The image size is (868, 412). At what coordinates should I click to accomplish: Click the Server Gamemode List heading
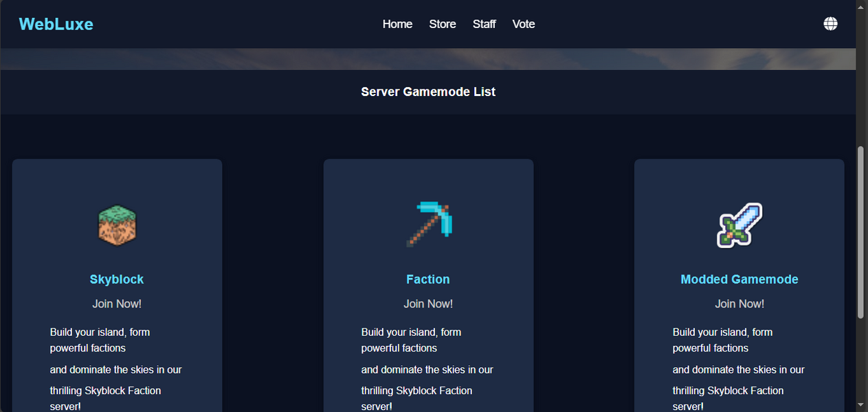pyautogui.click(x=428, y=91)
